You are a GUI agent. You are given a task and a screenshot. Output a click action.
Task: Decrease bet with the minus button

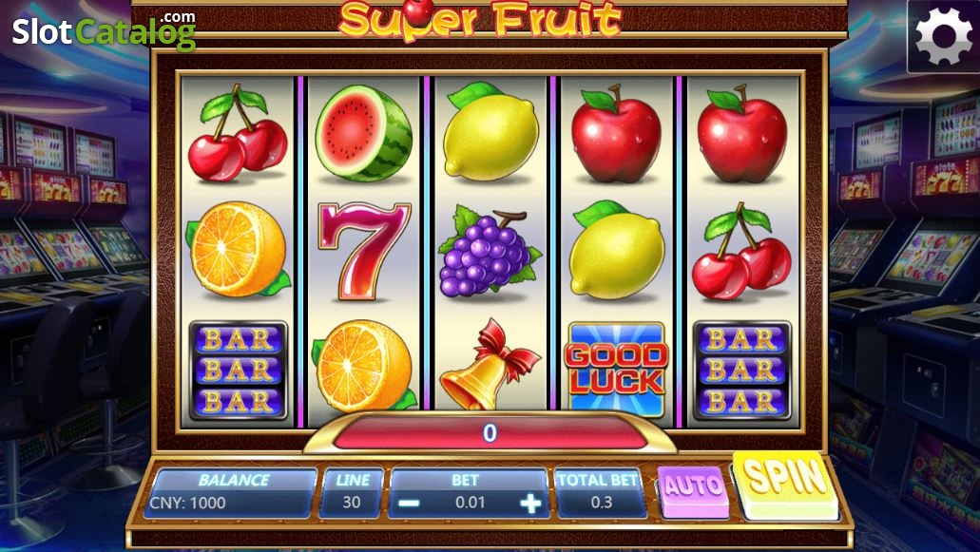[x=410, y=504]
